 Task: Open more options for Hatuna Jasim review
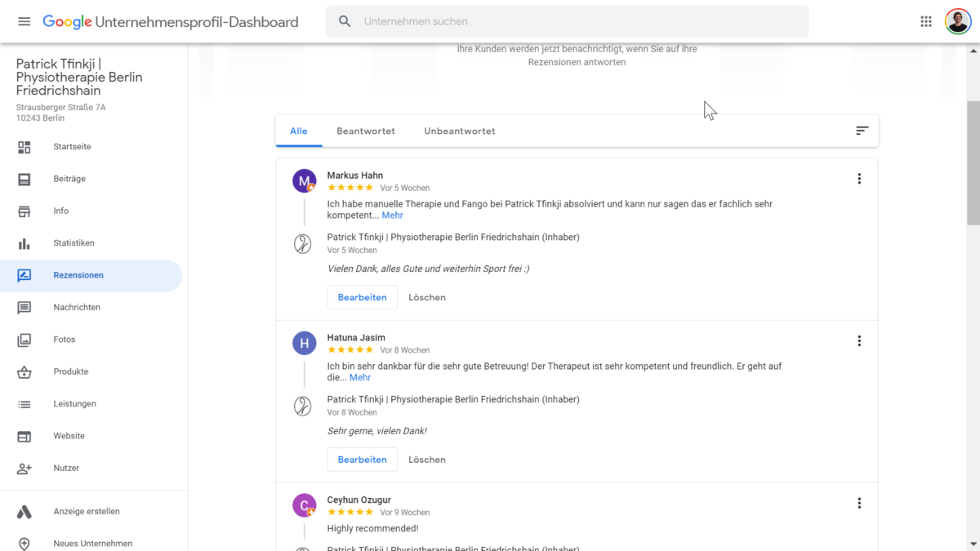pyautogui.click(x=859, y=341)
